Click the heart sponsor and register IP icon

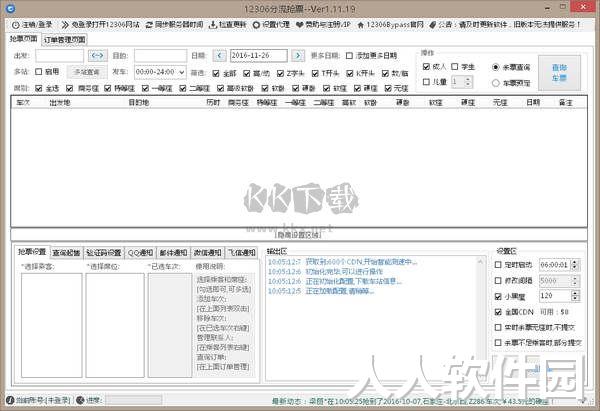click(x=300, y=25)
